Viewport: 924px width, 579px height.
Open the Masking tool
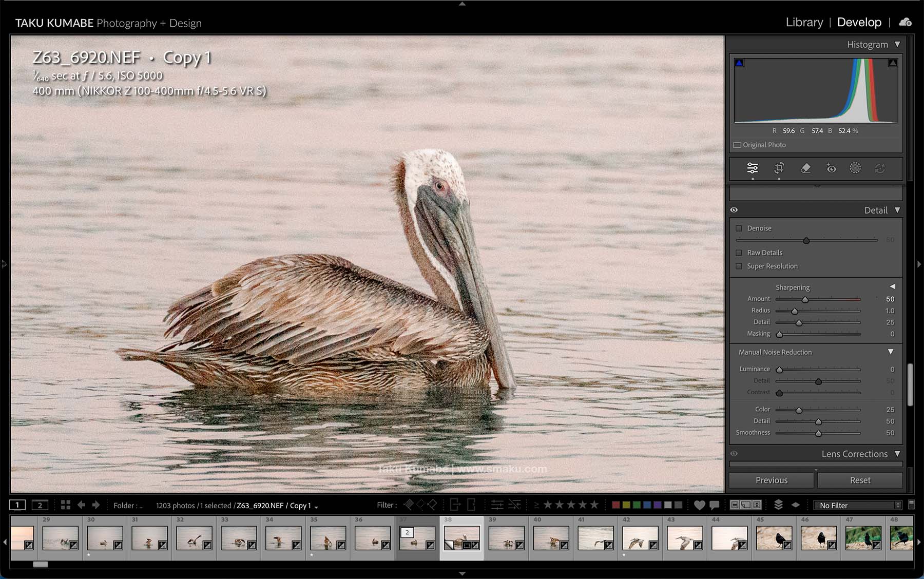(x=855, y=168)
